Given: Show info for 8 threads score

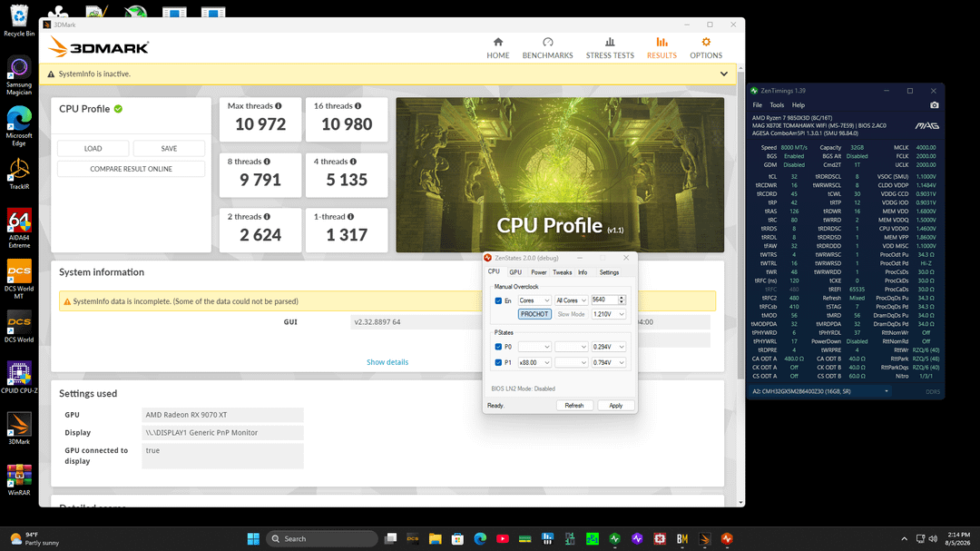Looking at the screenshot, I should [267, 162].
